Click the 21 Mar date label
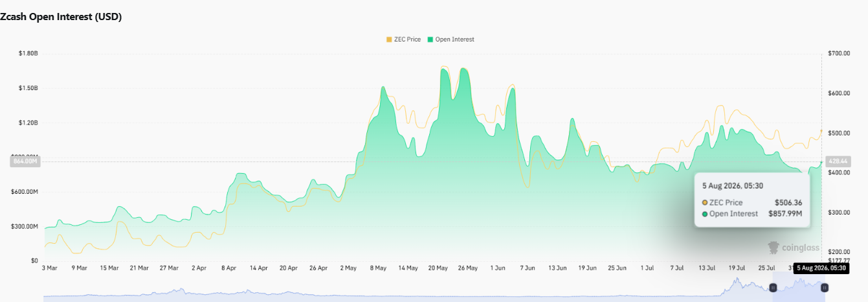The width and height of the screenshot is (868, 302). click(139, 268)
